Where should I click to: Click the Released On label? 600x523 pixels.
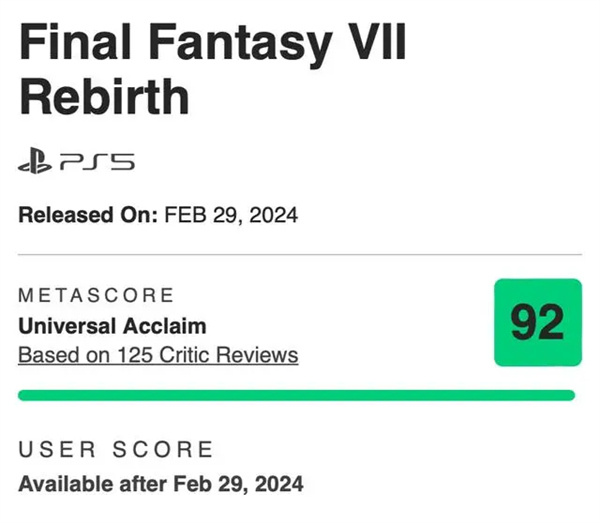click(88, 215)
